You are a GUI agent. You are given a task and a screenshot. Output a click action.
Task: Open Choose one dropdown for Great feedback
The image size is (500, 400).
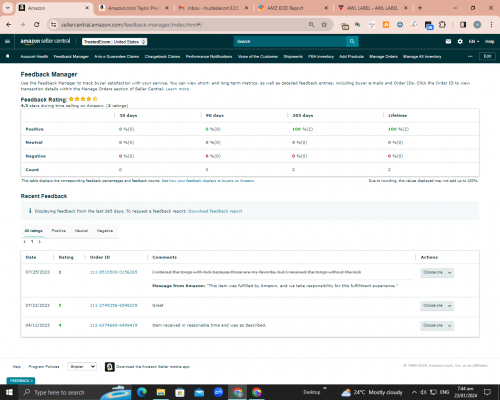pos(437,306)
